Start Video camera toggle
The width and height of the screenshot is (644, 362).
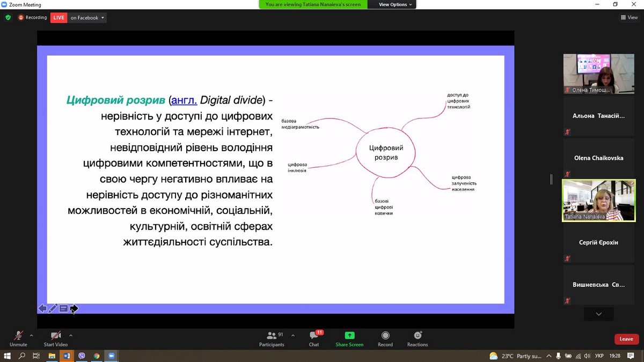(56, 338)
